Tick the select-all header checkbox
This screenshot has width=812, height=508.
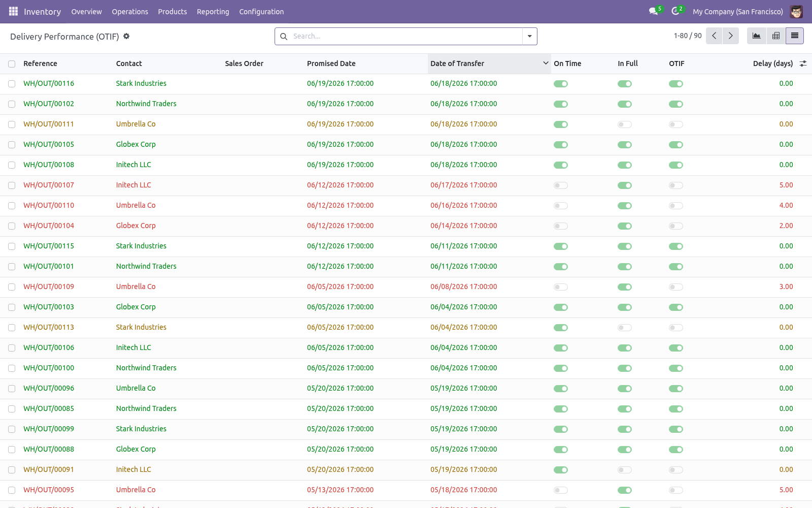pos(12,64)
